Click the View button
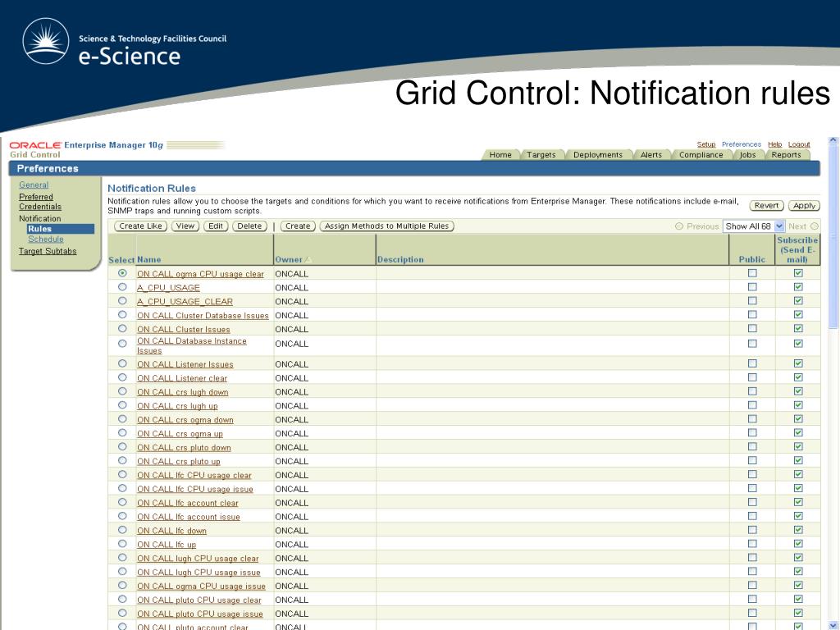Image resolution: width=840 pixels, height=630 pixels. [185, 226]
